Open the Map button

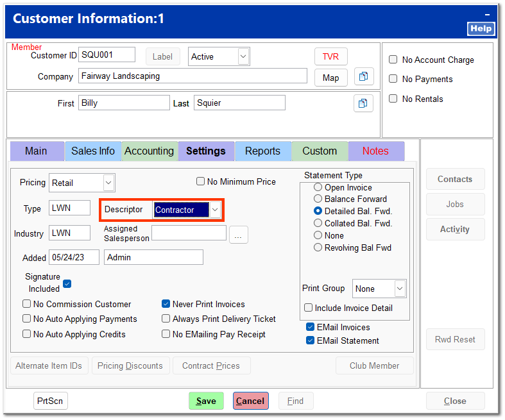(330, 78)
